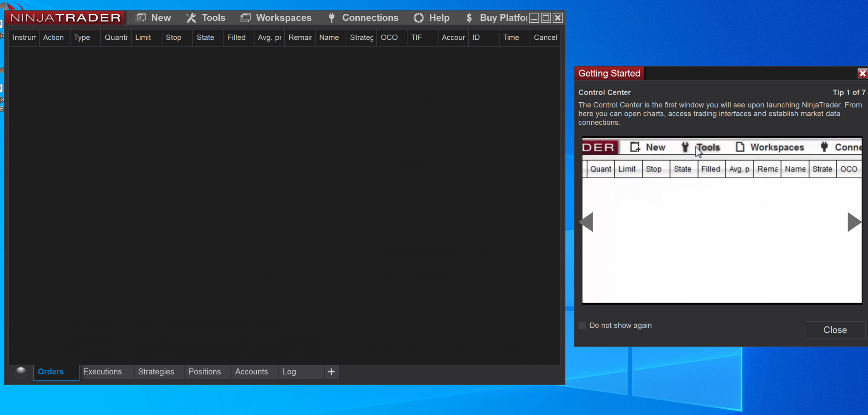This screenshot has height=415, width=868.
Task: Add a new tab with plus icon
Action: coord(331,372)
